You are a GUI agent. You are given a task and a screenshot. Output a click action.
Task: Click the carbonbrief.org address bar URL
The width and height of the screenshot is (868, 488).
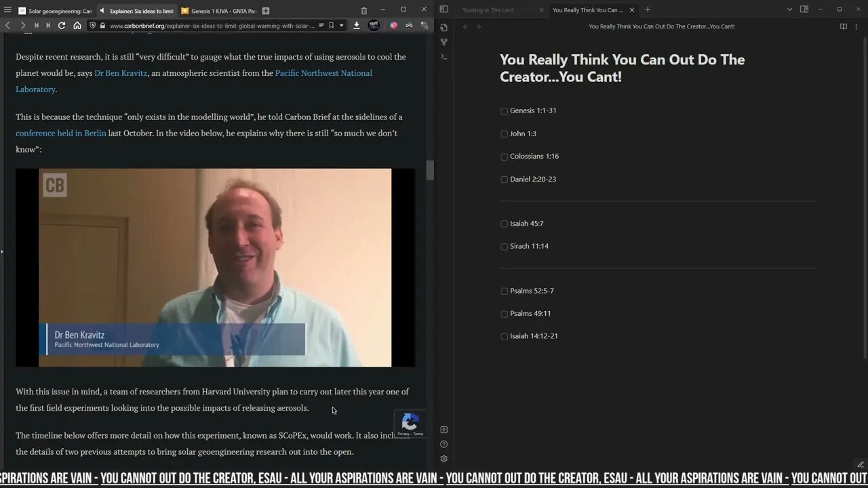tap(212, 26)
